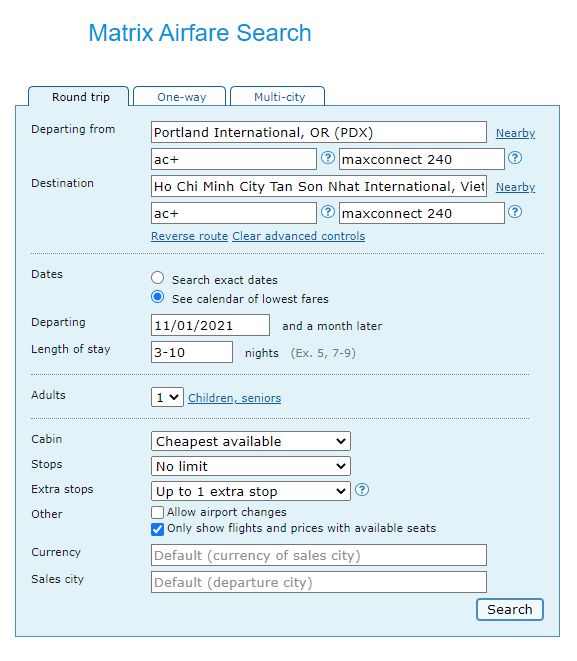The height and width of the screenshot is (661, 577).
Task: Switch to the One-way tab
Action: [180, 97]
